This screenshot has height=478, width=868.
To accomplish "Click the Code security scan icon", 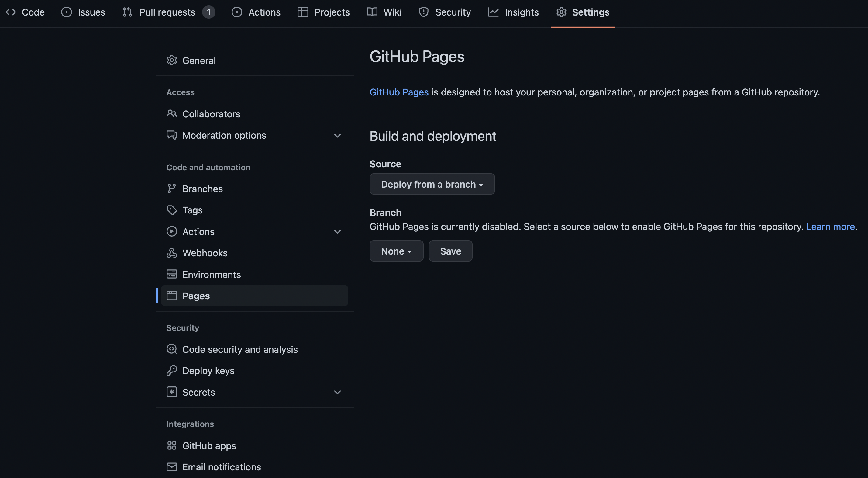I will [172, 349].
